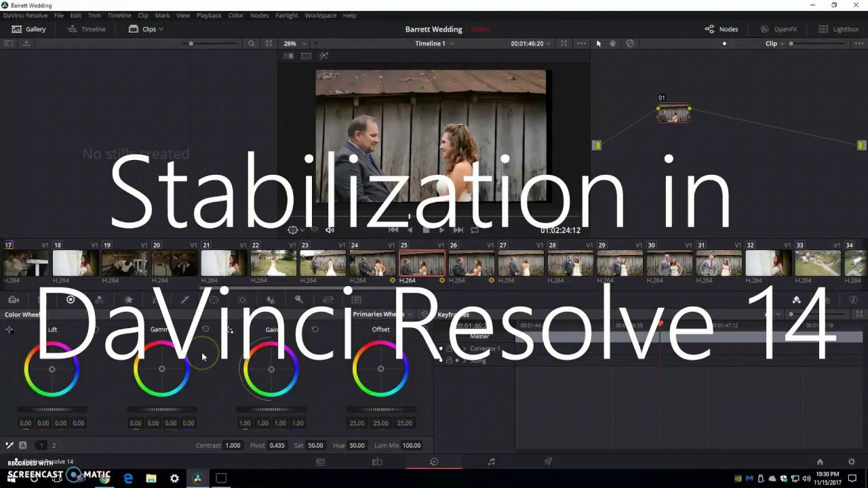
Task: Open the Playback menu
Action: tap(209, 15)
